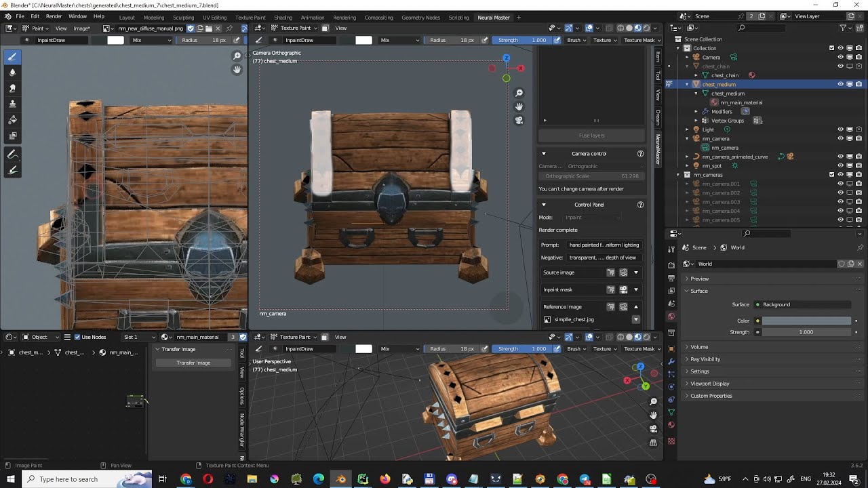Toggle visibility of nm_spot in outliner
This screenshot has width=868, height=488.
pos(840,165)
